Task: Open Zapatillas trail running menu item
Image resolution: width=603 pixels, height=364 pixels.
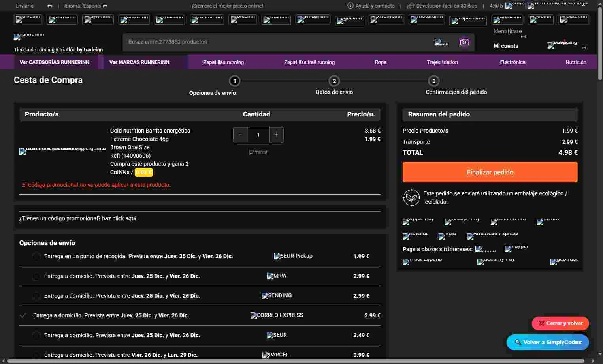Action: 309,62
